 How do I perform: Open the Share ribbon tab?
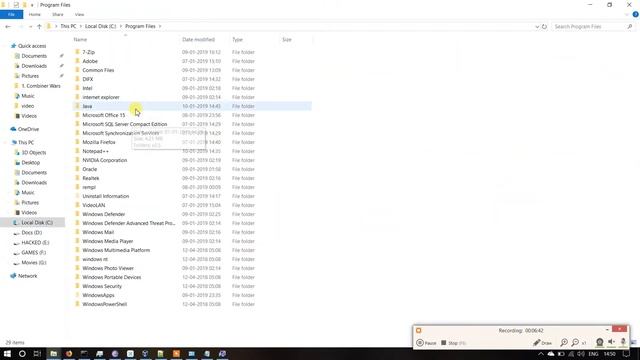[58, 14]
